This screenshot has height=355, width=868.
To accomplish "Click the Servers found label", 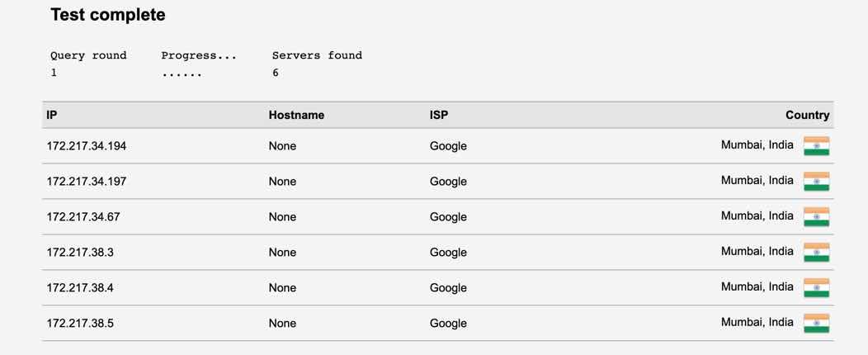I will tap(317, 55).
